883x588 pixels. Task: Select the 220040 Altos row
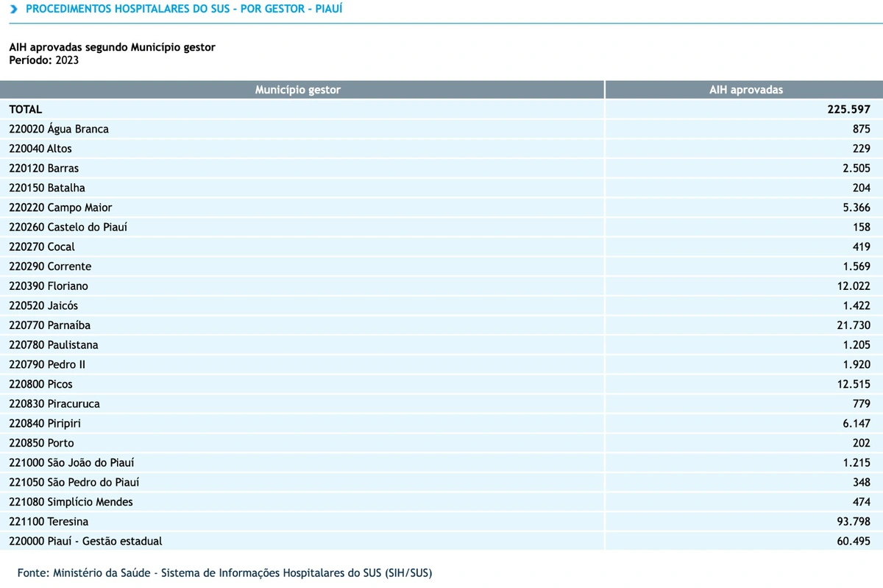[441, 149]
